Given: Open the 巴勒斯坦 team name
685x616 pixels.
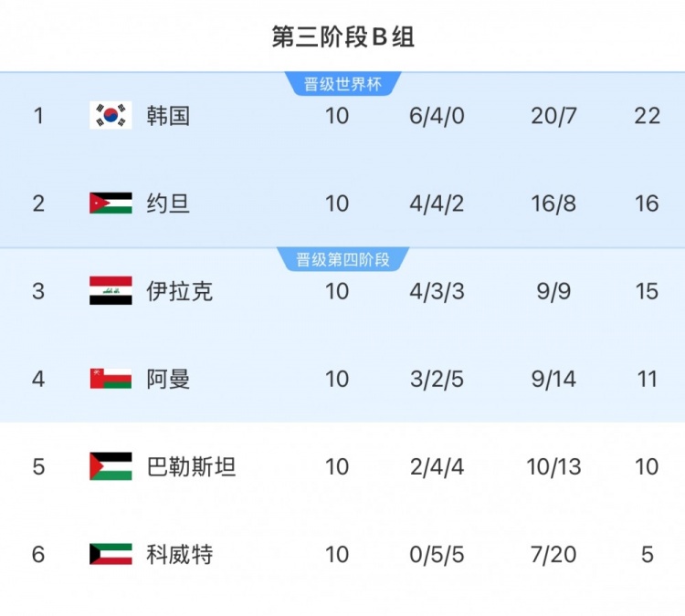Looking at the screenshot, I should 191,466.
